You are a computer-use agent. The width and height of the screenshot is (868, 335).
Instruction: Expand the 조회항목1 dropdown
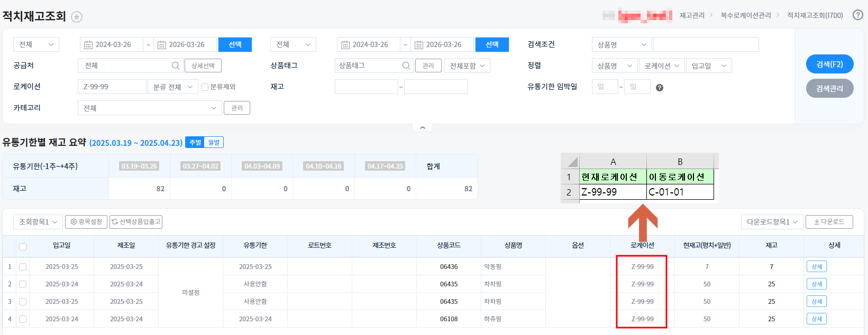pos(38,222)
